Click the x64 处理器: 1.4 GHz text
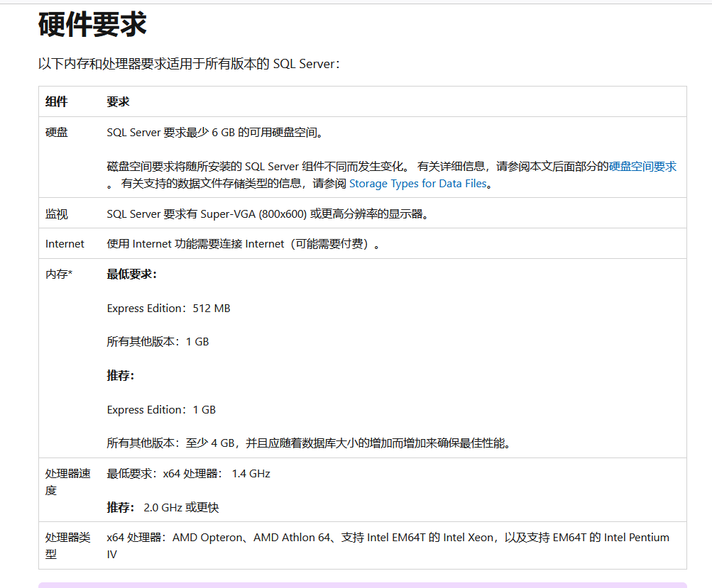This screenshot has height=588, width=712. click(188, 474)
